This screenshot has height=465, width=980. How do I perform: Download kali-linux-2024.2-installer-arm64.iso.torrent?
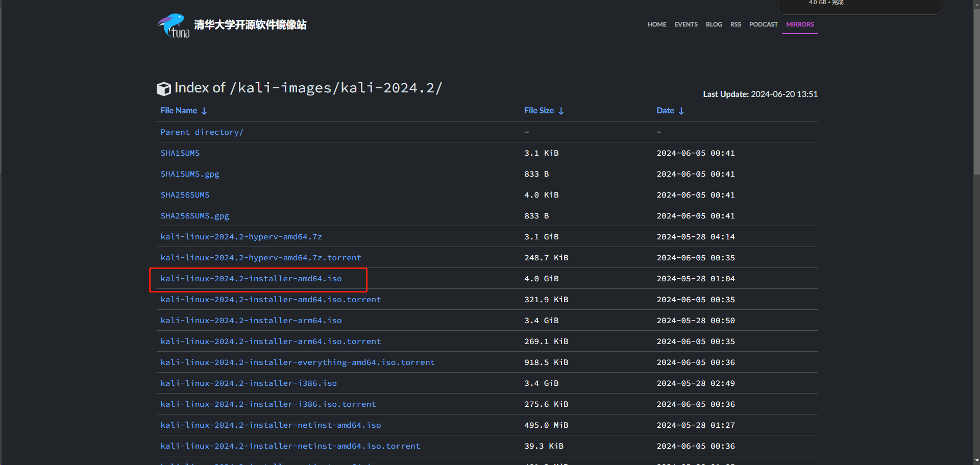[x=271, y=341]
